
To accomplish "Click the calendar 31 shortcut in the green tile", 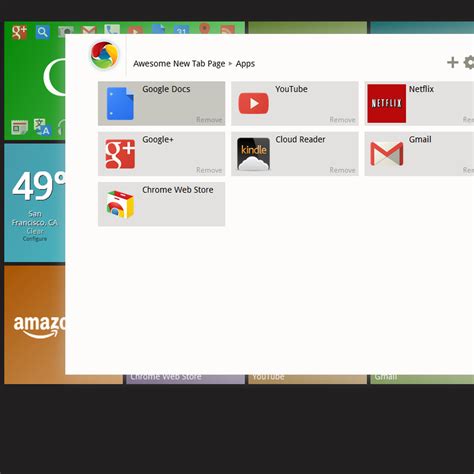I will coord(181,30).
